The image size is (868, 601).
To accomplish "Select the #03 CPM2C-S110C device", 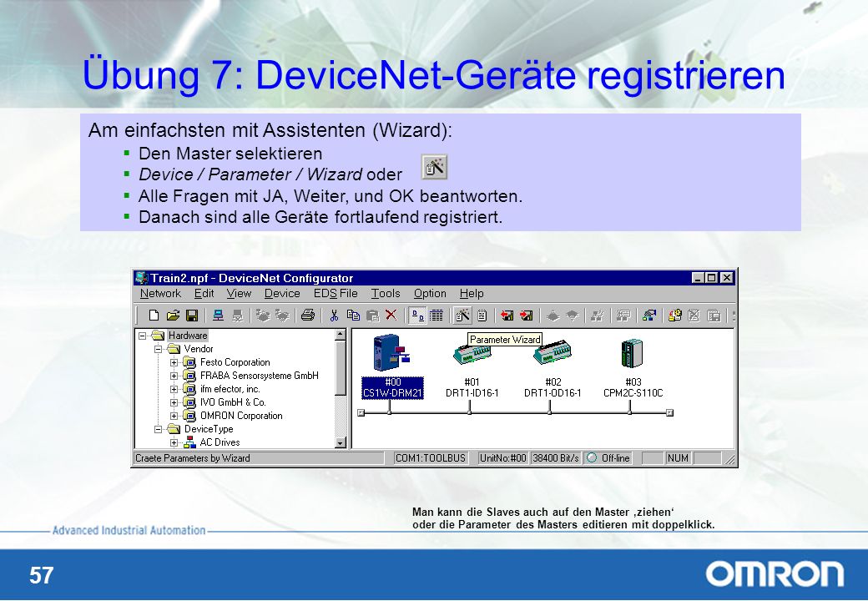I will coord(633,369).
